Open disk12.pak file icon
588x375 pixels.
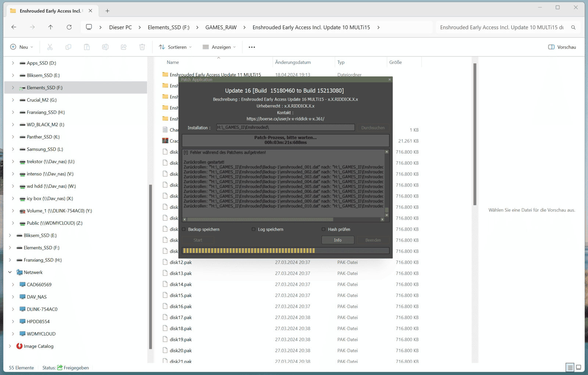tap(165, 262)
